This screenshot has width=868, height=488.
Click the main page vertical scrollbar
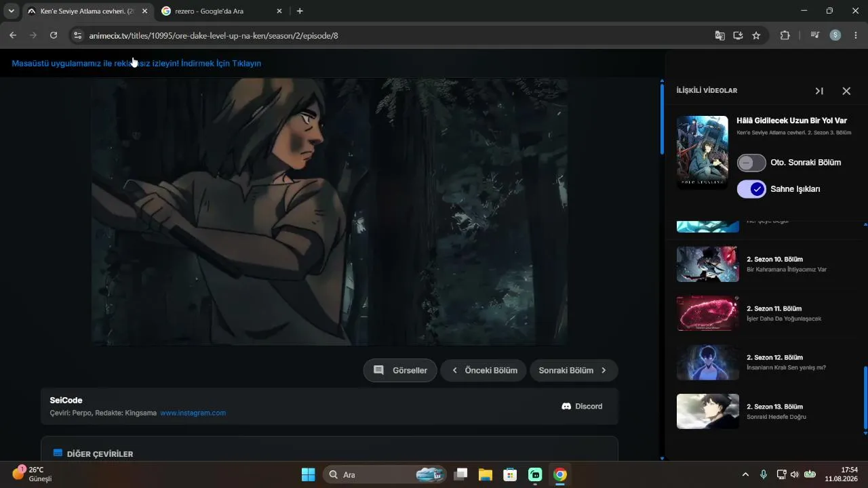pos(663,119)
